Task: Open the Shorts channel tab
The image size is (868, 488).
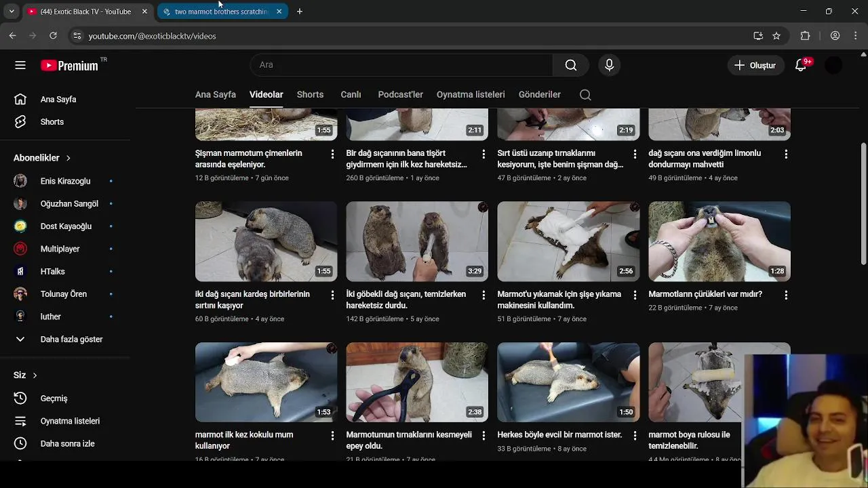Action: pos(310,95)
